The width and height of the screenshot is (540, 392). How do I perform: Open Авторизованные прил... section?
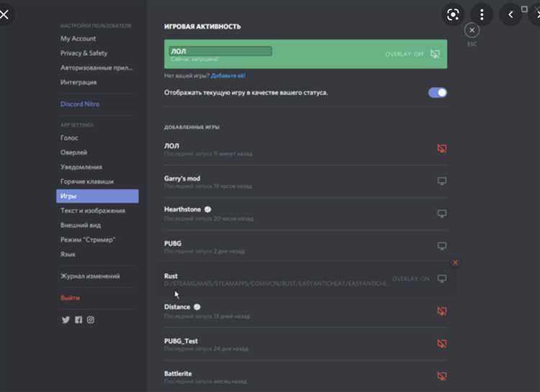(96, 68)
